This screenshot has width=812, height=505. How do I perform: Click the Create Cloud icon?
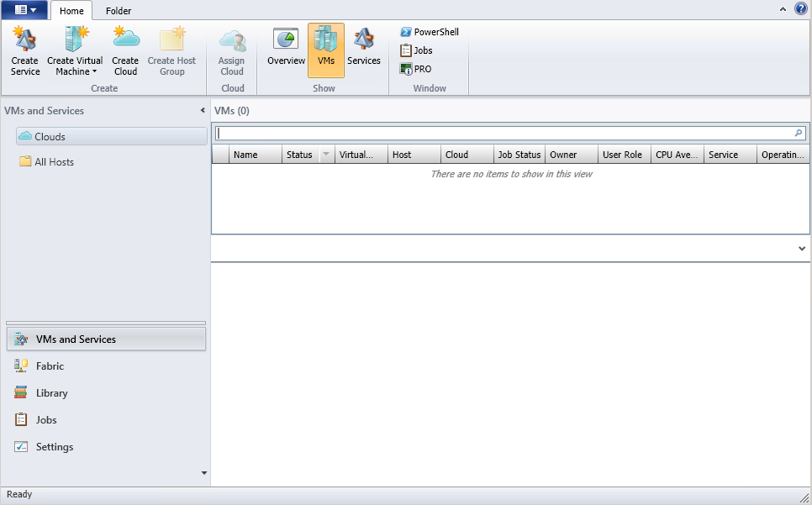(x=125, y=50)
